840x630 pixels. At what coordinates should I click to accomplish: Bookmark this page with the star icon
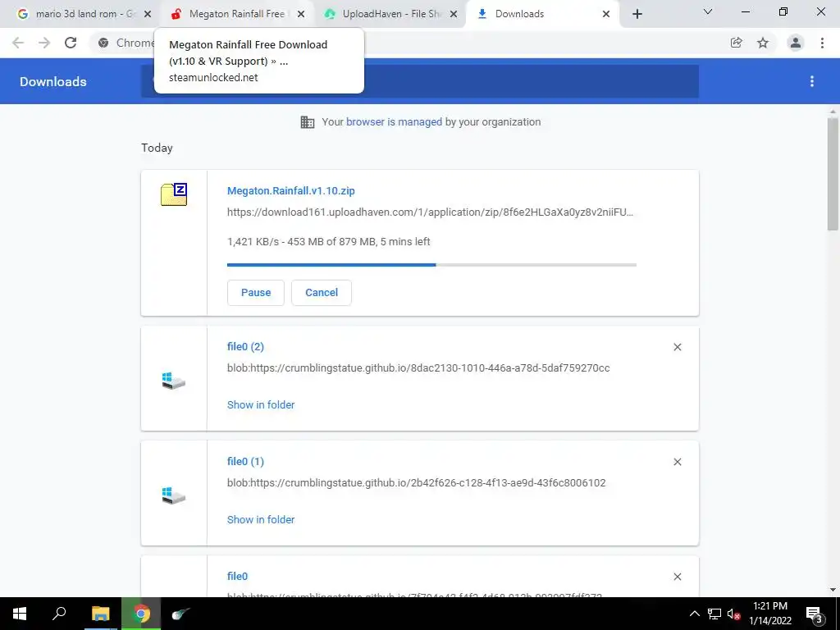click(763, 43)
